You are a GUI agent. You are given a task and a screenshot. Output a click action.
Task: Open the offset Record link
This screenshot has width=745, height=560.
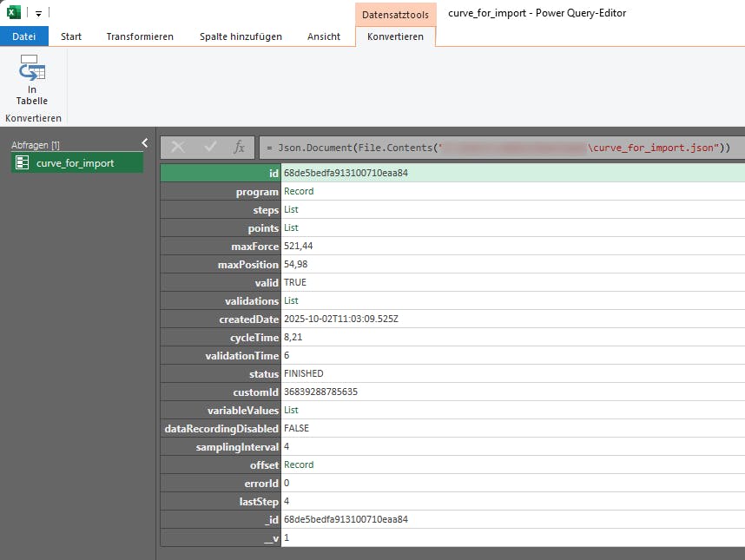(299, 464)
